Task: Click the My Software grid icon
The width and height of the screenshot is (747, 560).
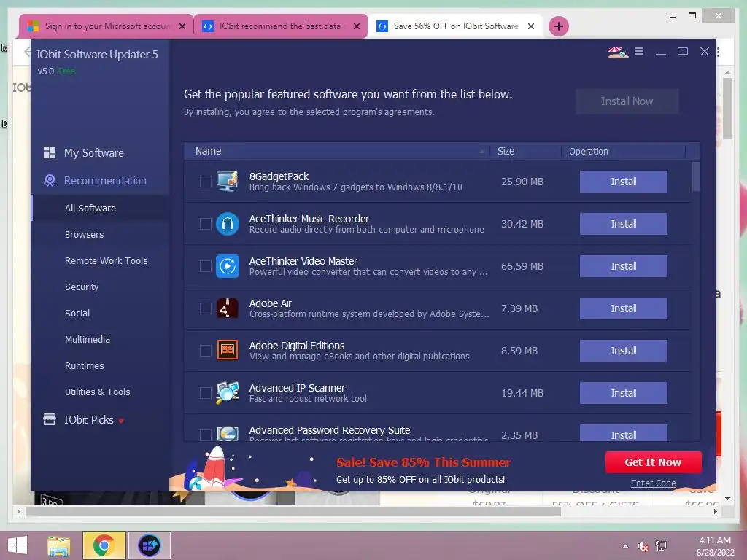Action: (x=50, y=152)
